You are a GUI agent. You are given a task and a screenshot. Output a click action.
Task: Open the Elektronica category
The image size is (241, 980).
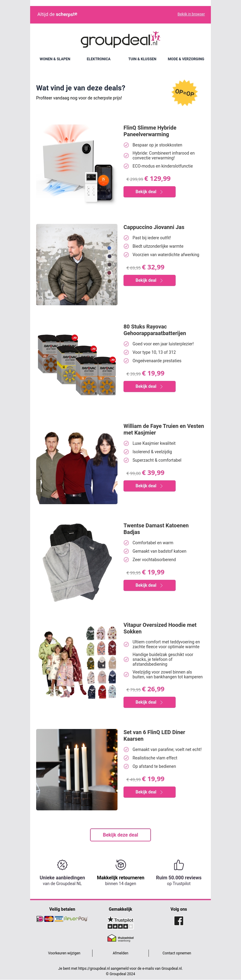(99, 59)
